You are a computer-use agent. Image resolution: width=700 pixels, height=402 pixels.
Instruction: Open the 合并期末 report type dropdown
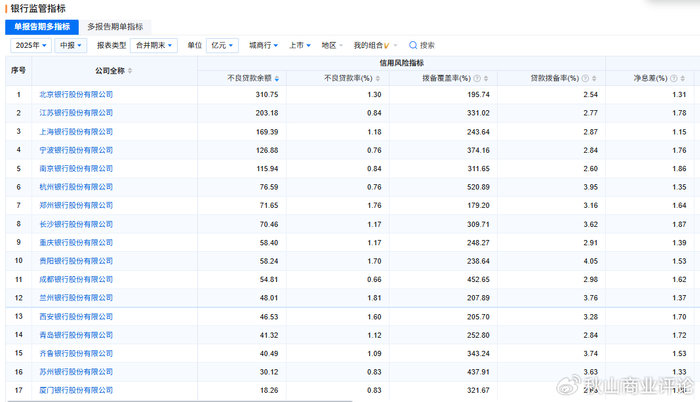(155, 45)
